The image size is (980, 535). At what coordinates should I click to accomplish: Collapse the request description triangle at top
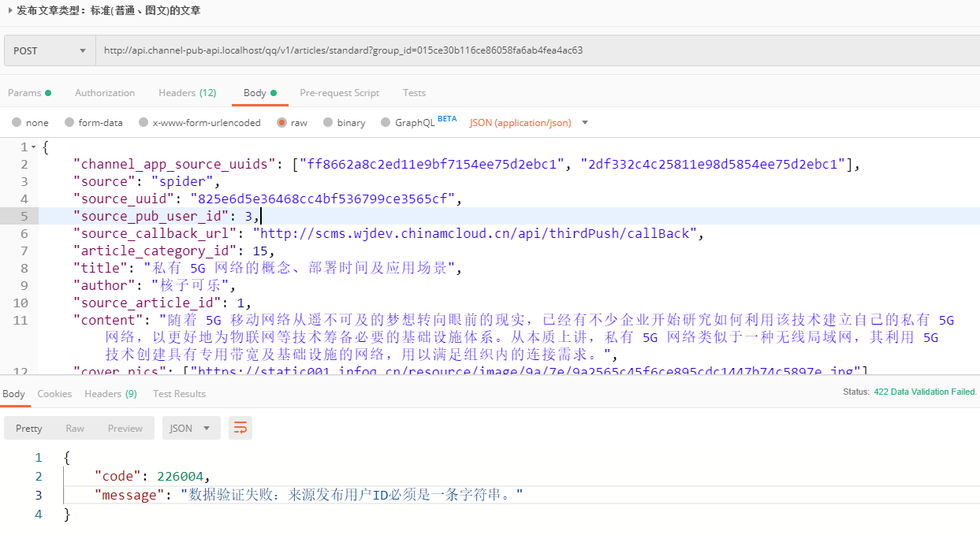point(10,10)
